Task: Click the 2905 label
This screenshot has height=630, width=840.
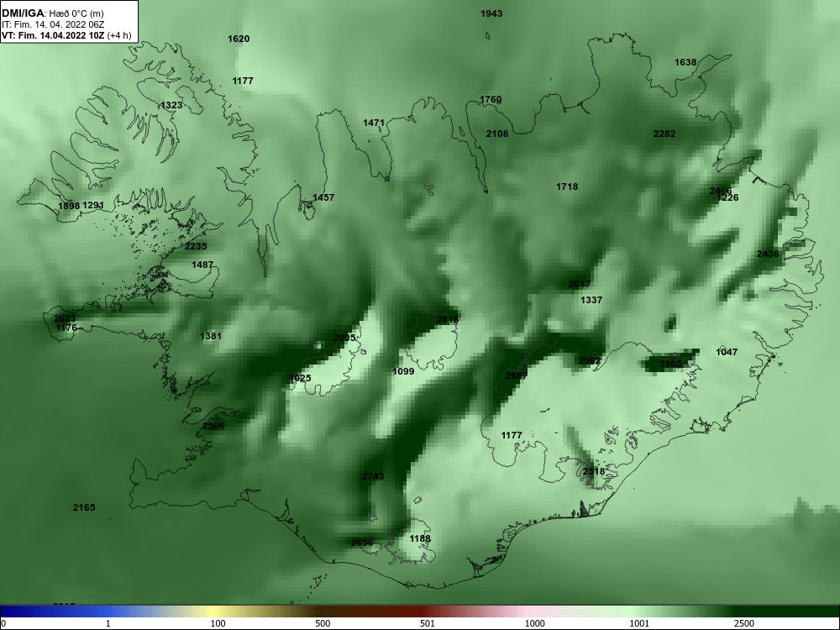Action: pyautogui.click(x=344, y=338)
